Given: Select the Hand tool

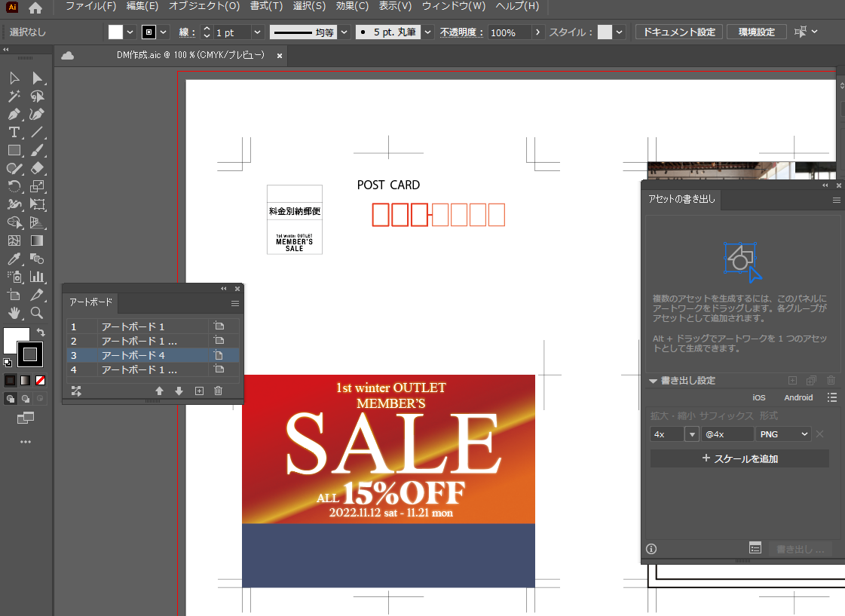Looking at the screenshot, I should 14,313.
